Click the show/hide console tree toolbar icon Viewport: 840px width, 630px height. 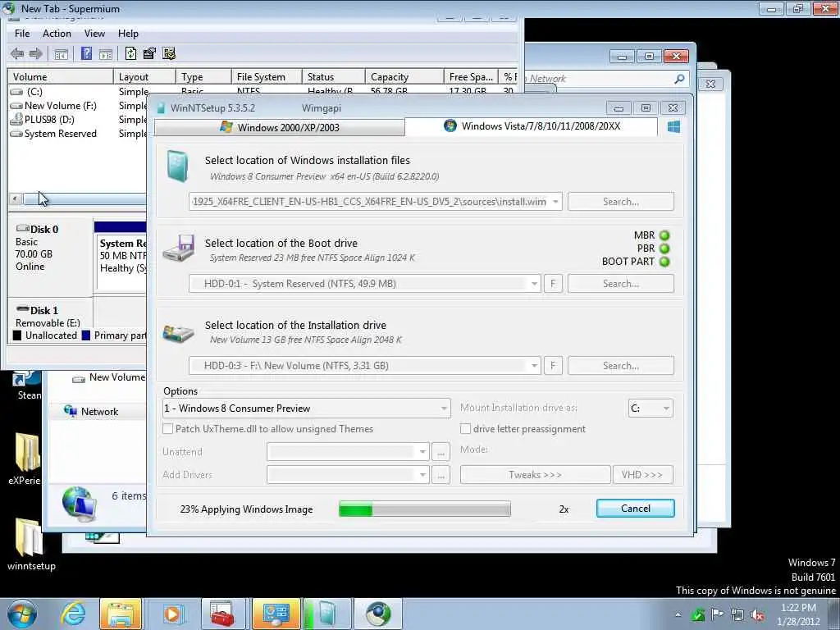[61, 54]
